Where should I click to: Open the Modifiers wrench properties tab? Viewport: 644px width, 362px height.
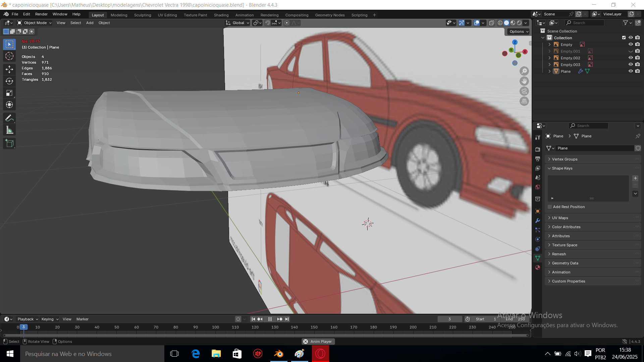(538, 221)
